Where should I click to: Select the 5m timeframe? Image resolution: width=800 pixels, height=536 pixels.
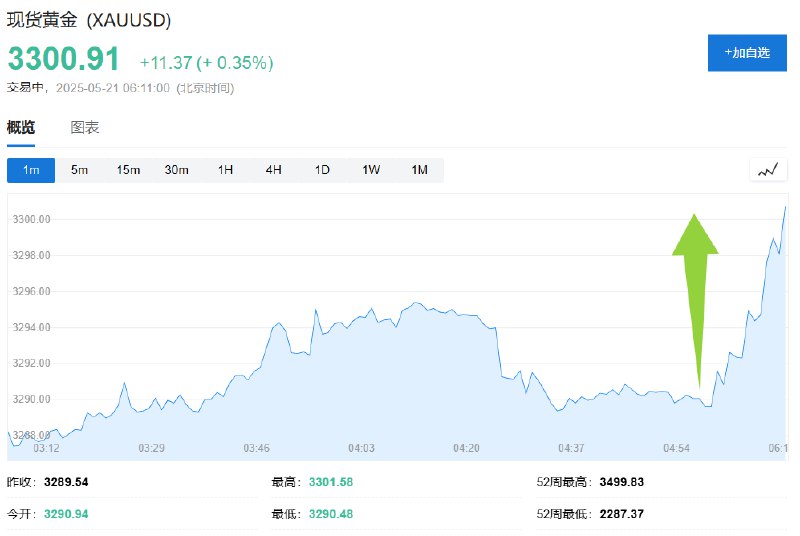point(79,170)
